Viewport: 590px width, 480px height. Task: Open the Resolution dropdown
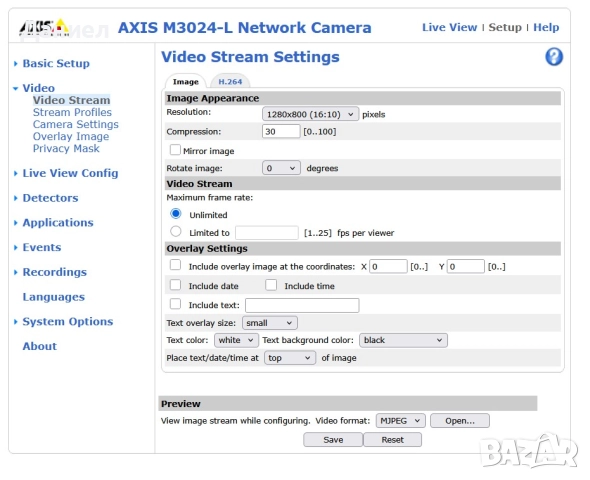point(310,114)
